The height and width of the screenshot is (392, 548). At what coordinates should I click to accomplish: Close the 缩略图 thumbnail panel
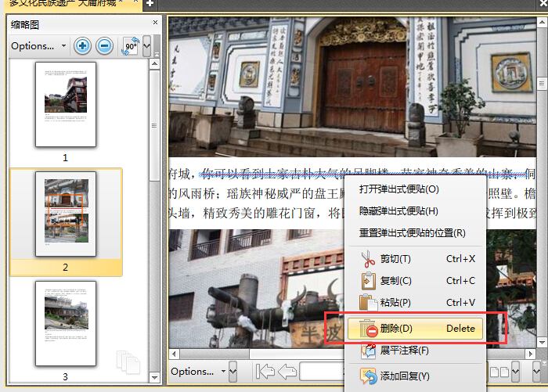(x=155, y=23)
